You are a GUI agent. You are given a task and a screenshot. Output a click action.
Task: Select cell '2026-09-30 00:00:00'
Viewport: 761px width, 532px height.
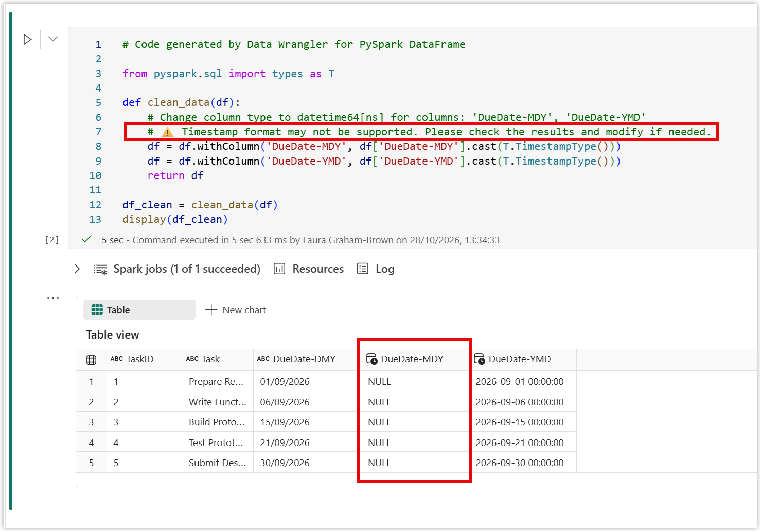pyautogui.click(x=523, y=463)
